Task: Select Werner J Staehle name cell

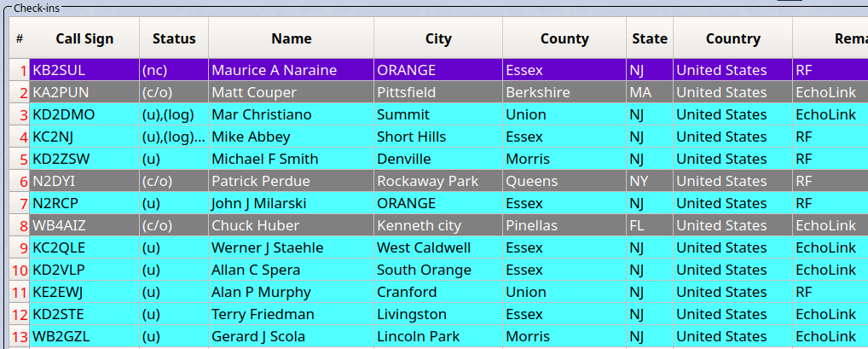Action: (291, 247)
